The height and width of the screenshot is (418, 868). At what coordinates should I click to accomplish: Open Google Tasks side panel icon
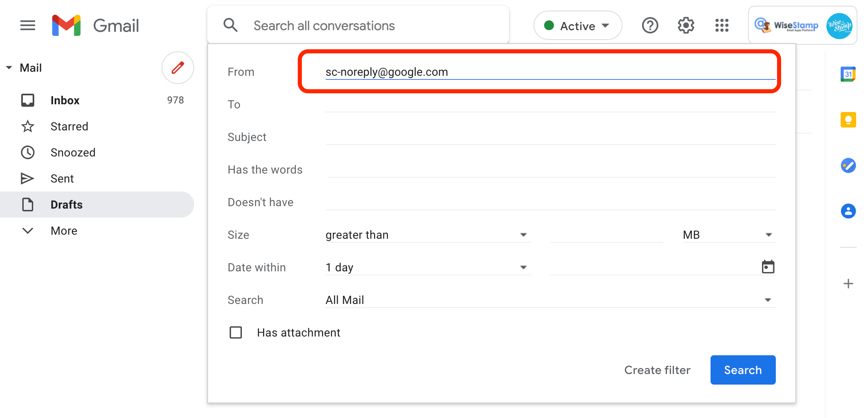[848, 165]
